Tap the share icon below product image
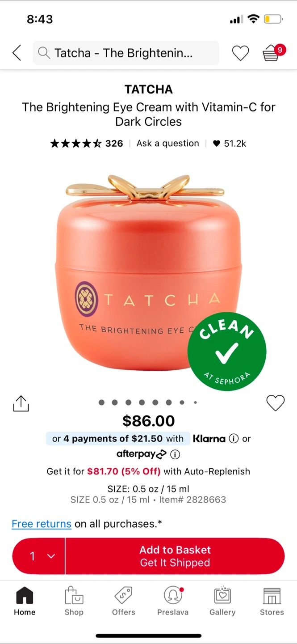 click(21, 403)
